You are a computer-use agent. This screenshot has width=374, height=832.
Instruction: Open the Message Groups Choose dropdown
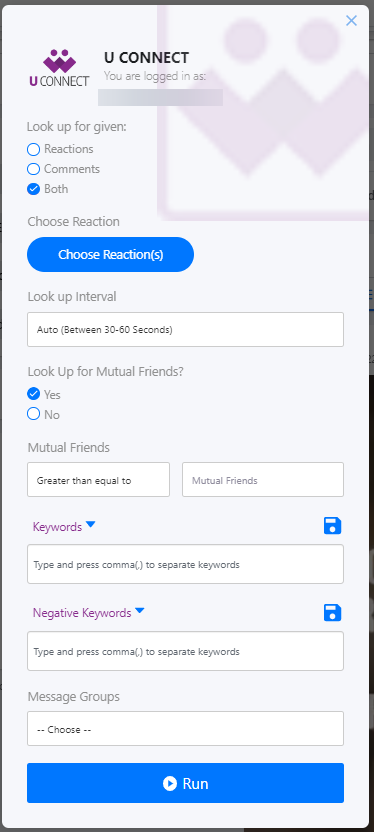[x=185, y=729]
